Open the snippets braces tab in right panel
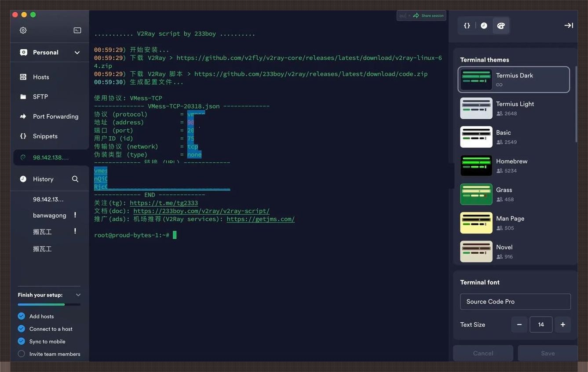 [x=467, y=26]
